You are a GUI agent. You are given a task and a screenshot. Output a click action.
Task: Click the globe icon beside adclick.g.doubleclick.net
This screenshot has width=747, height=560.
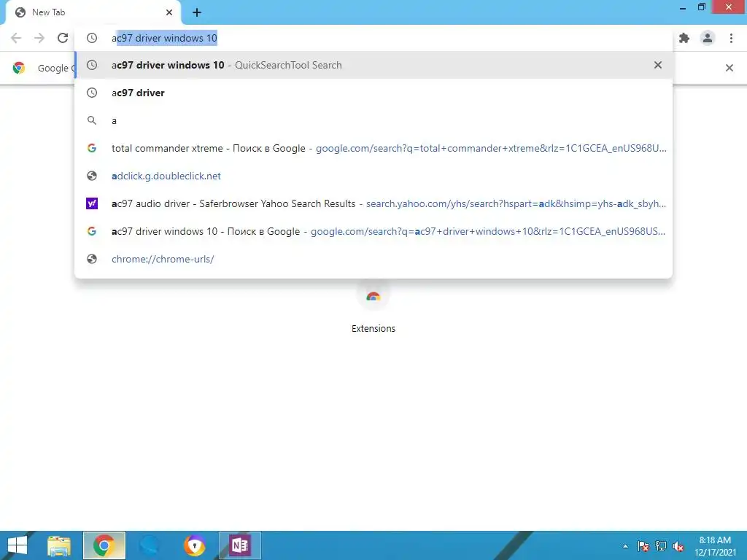click(x=92, y=176)
